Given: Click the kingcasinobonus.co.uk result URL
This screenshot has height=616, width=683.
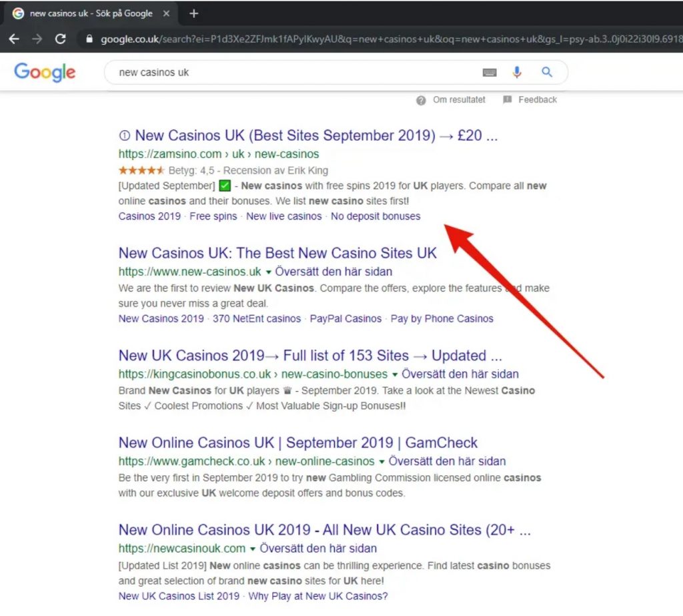Looking at the screenshot, I should 253,374.
